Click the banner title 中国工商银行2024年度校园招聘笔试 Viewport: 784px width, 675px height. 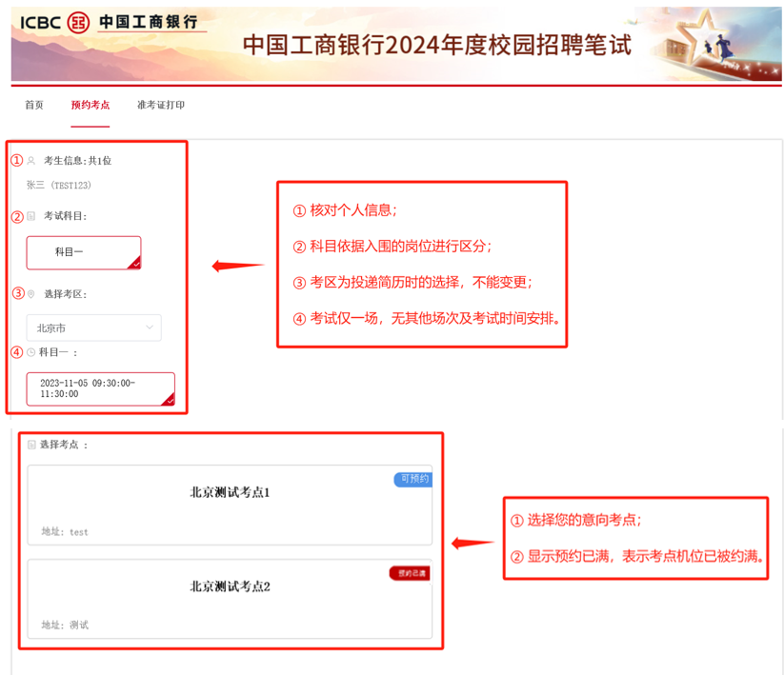[437, 45]
